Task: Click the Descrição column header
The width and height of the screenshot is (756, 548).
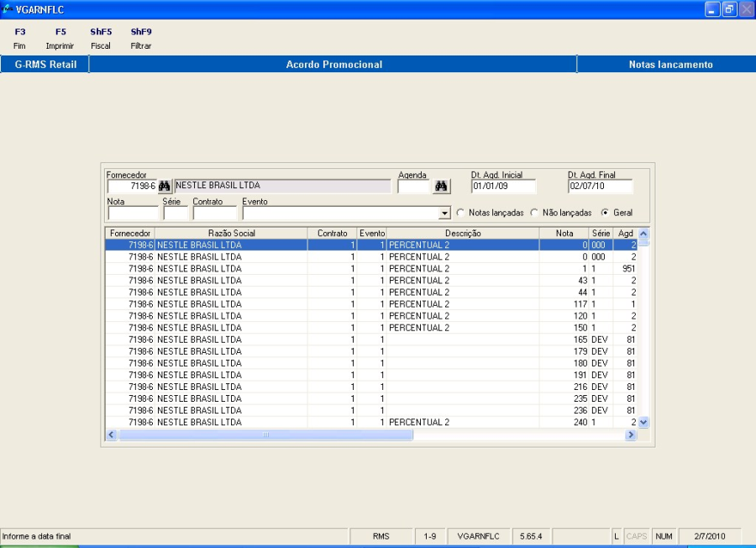Action: coord(463,234)
